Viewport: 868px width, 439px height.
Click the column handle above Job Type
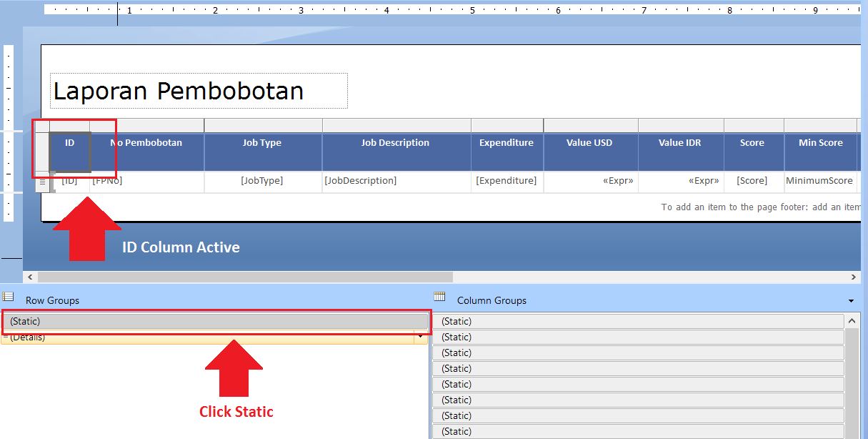click(262, 124)
